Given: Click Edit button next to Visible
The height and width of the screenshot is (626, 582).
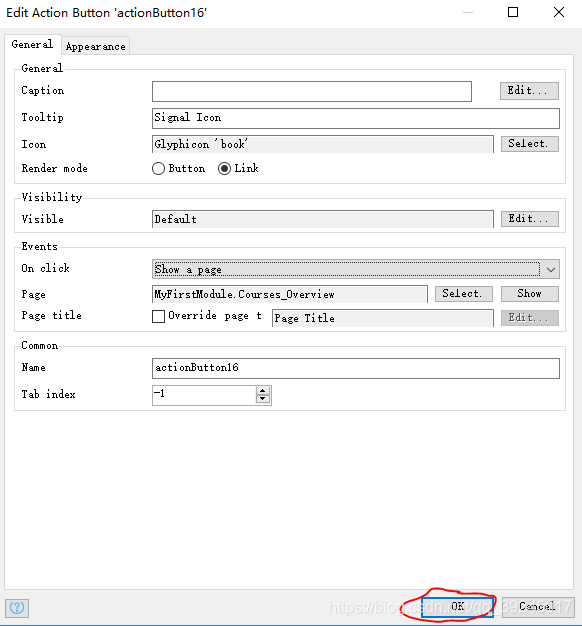Looking at the screenshot, I should coord(529,219).
